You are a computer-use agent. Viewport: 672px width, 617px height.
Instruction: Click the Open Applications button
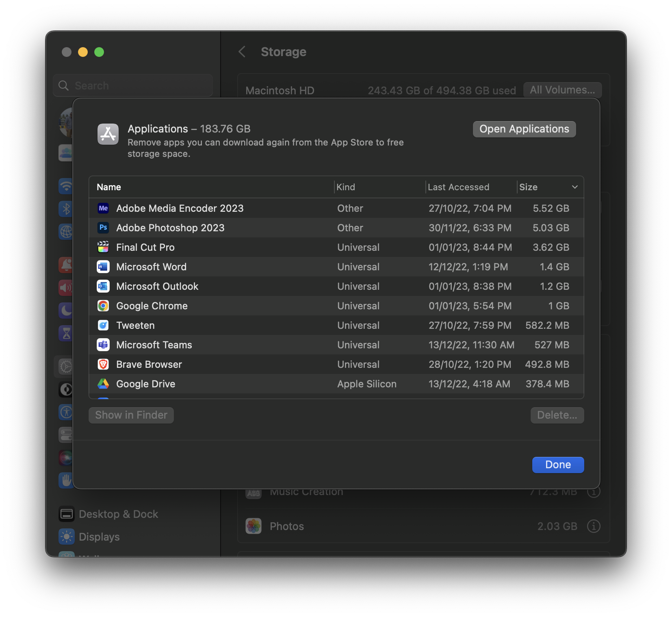(524, 129)
